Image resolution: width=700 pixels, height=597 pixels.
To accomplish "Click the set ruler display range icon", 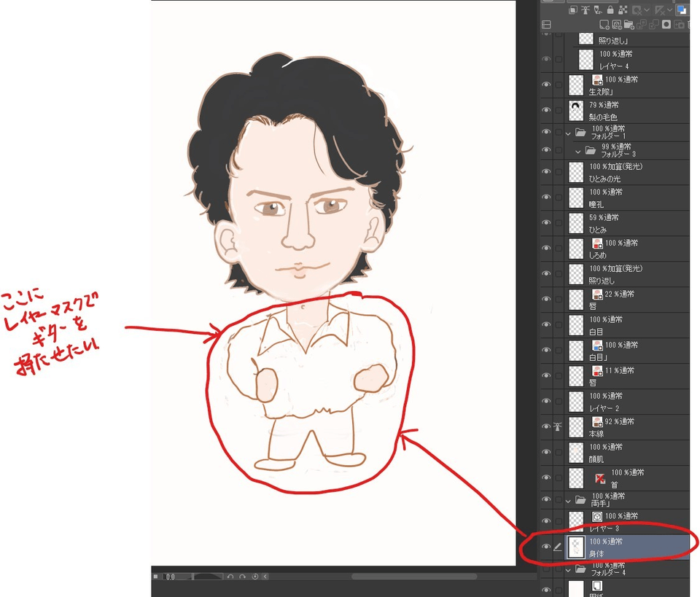I will click(x=660, y=9).
